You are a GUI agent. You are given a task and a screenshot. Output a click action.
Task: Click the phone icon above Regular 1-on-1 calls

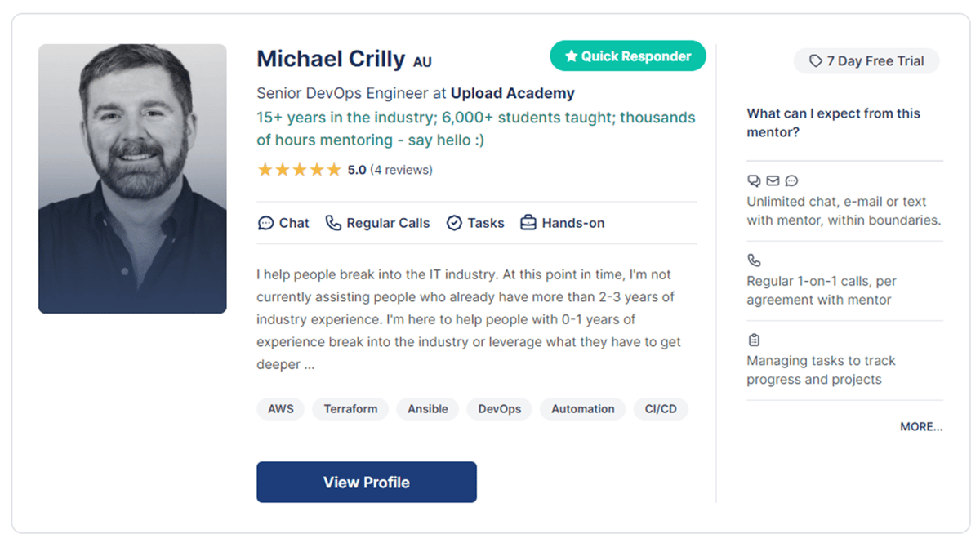[754, 260]
